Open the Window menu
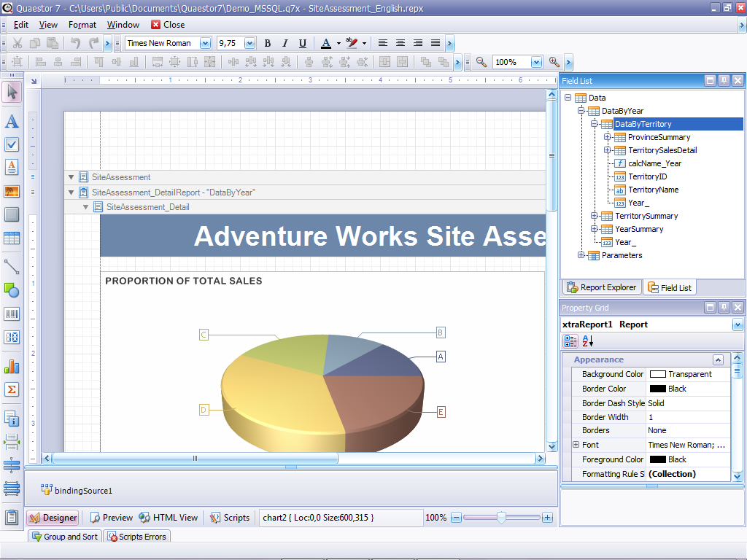Viewport: 747px width, 560px height. pyautogui.click(x=123, y=25)
